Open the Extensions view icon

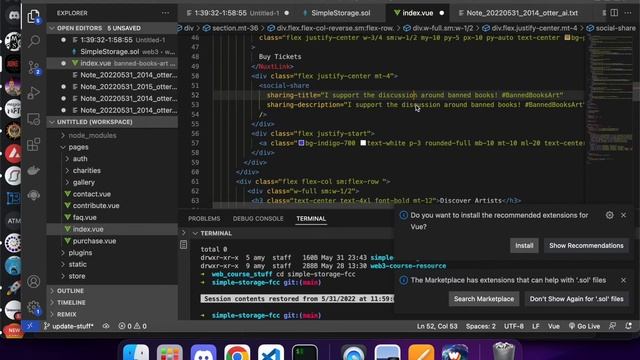coord(33,144)
